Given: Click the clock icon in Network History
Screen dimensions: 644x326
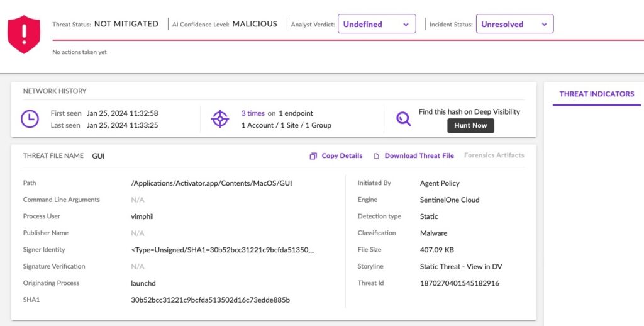Looking at the screenshot, I should [30, 119].
